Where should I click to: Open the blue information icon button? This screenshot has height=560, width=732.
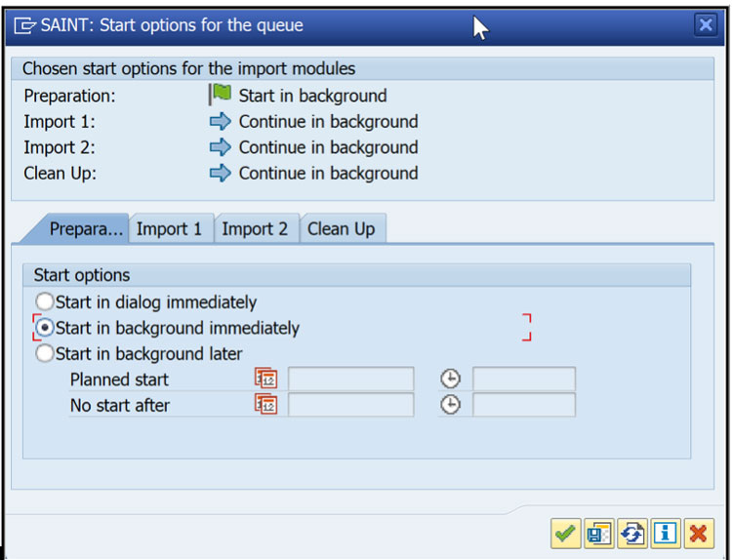pos(666,533)
